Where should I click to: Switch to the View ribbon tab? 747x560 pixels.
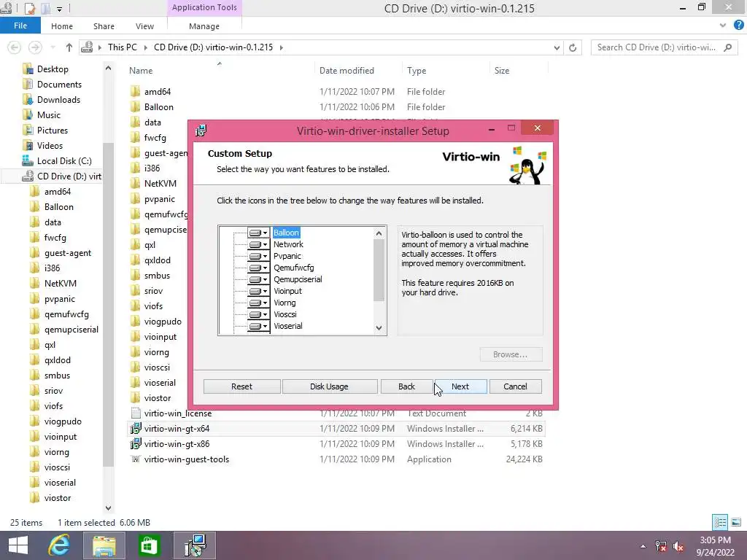tap(144, 26)
